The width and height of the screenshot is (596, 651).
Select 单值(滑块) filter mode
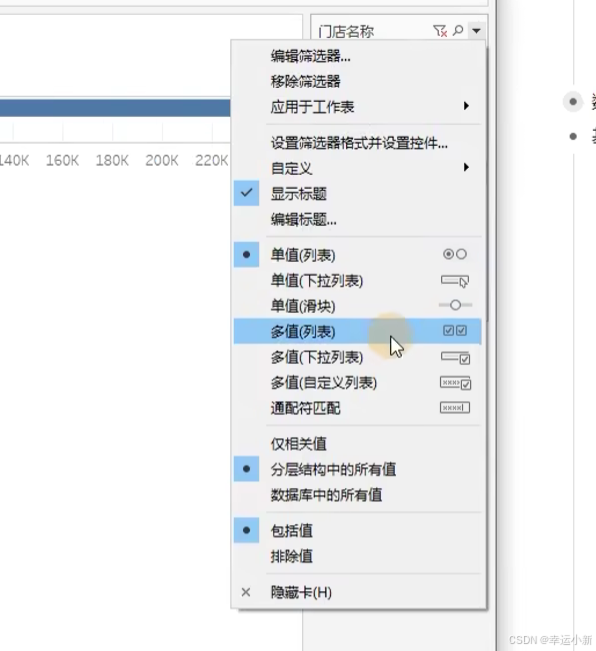(x=357, y=306)
